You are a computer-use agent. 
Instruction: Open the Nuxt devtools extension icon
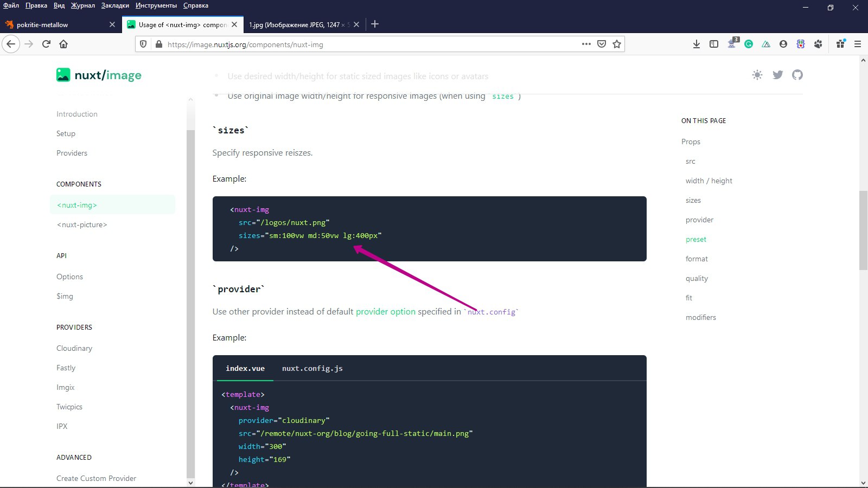pyautogui.click(x=766, y=44)
